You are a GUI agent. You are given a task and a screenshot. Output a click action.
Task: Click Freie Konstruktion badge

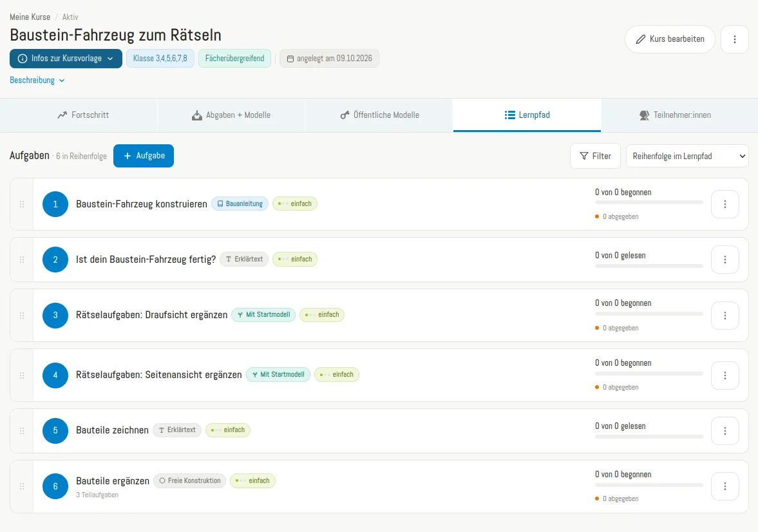189,480
